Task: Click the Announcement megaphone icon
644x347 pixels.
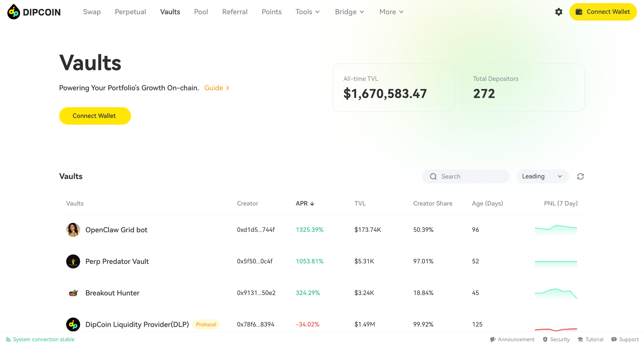Action: [x=493, y=339]
